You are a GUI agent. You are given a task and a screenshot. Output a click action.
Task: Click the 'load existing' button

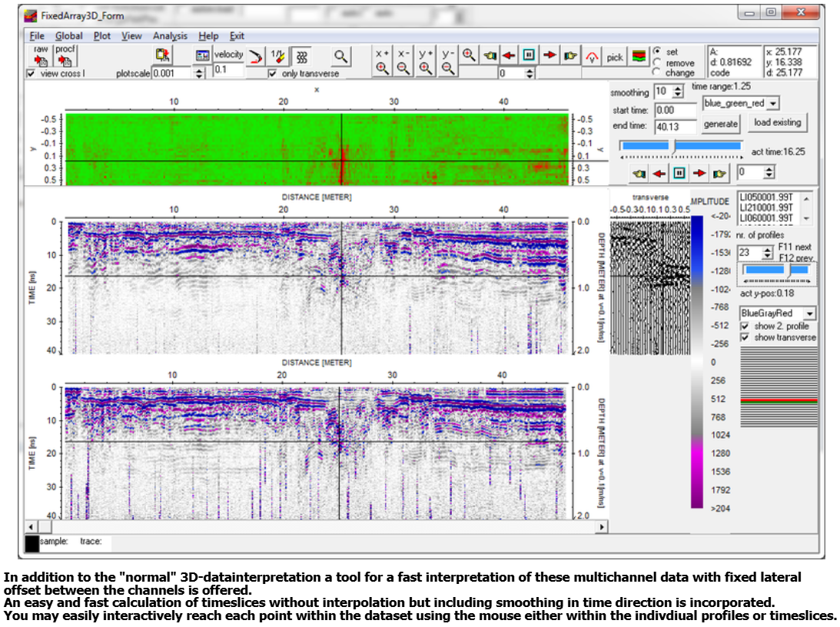click(x=778, y=122)
